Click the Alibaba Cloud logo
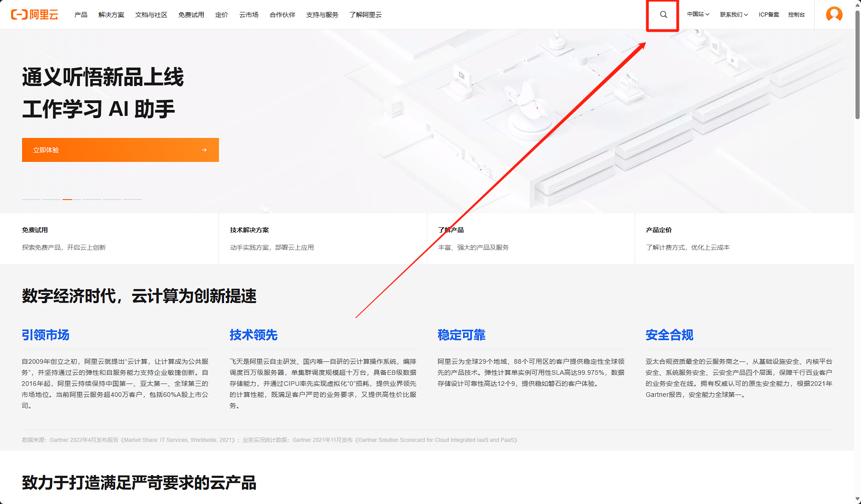This screenshot has width=861, height=504. point(34,15)
